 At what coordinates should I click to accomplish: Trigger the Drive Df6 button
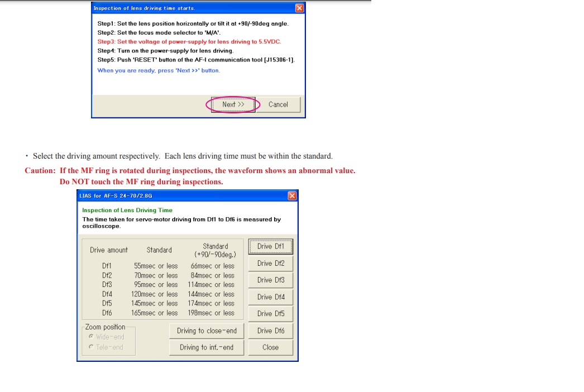270,331
